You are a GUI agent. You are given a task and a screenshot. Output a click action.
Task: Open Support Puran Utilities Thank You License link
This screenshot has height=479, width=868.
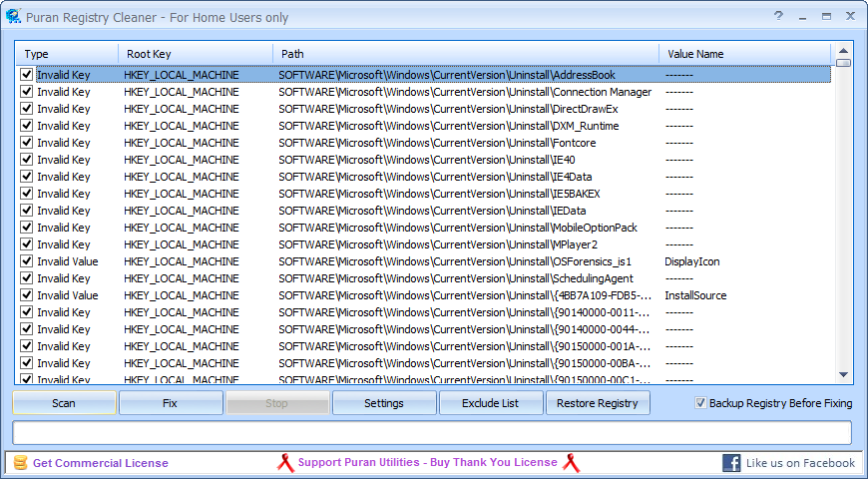tap(428, 462)
